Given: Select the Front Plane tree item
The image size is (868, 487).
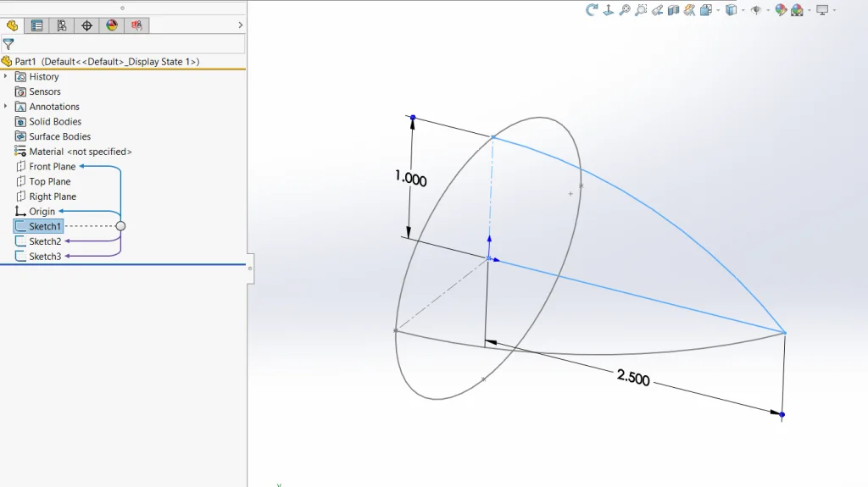Looking at the screenshot, I should (52, 167).
